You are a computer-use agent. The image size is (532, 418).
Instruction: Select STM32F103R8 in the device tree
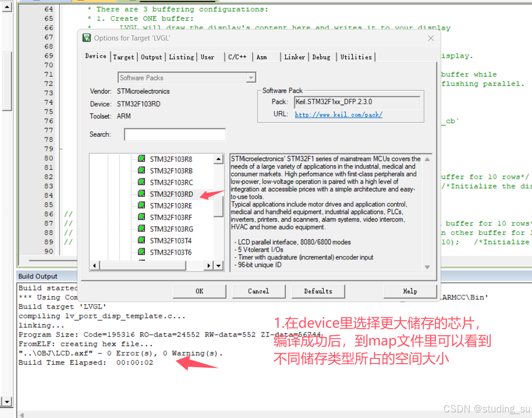point(171,159)
